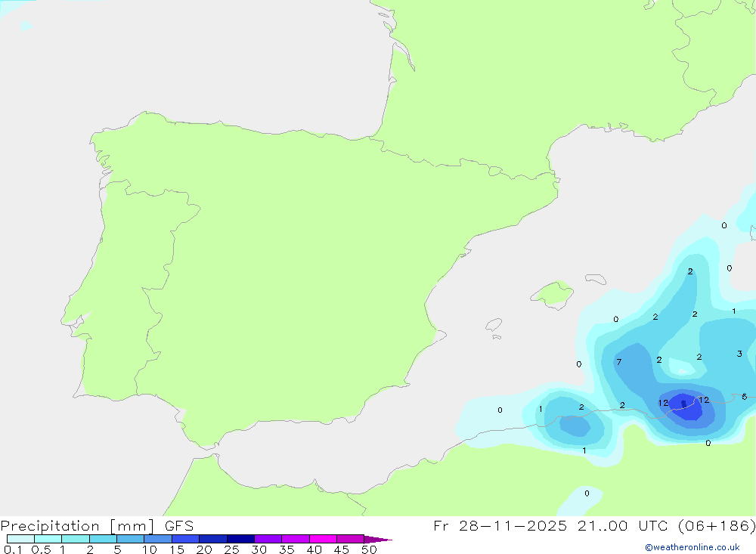Click the 30–35 mm purple swatch
The image size is (756, 554).
coord(268,539)
